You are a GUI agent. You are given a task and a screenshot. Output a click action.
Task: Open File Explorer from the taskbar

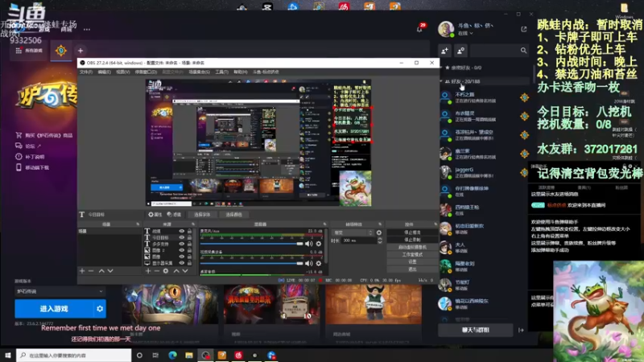tap(189, 355)
